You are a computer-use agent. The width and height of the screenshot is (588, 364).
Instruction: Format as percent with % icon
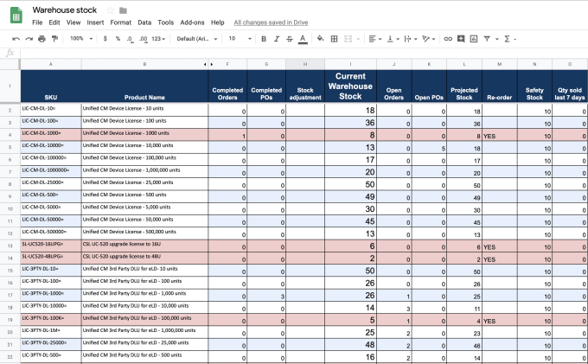[118, 39]
